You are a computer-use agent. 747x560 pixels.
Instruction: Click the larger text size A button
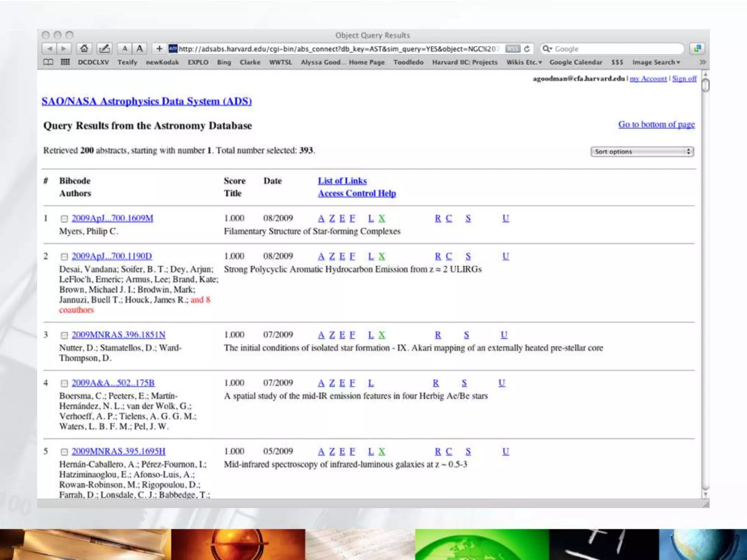[140, 48]
